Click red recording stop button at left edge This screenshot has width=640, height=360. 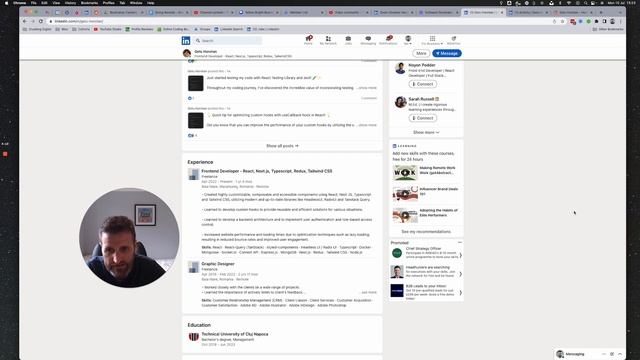[x=5, y=154]
